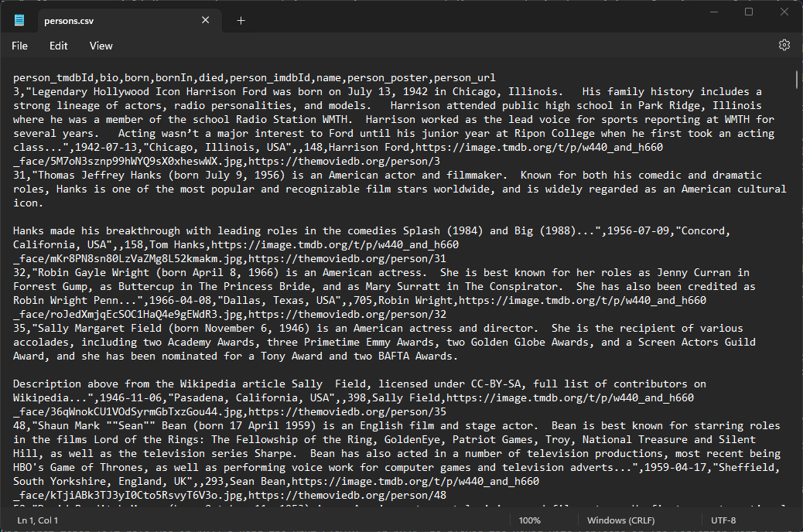Minimize the Notepad window
The width and height of the screenshot is (803, 532).
[712, 12]
